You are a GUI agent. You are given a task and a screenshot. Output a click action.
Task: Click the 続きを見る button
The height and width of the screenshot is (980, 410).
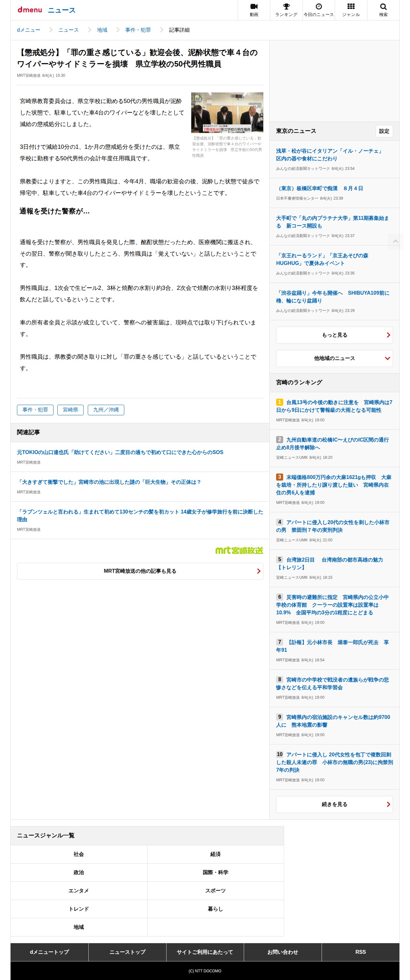tap(334, 804)
